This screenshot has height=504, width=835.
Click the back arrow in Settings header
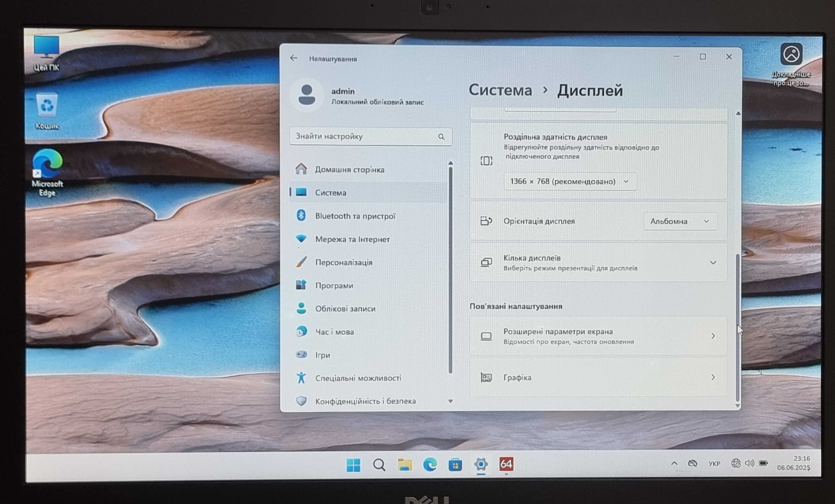(293, 58)
